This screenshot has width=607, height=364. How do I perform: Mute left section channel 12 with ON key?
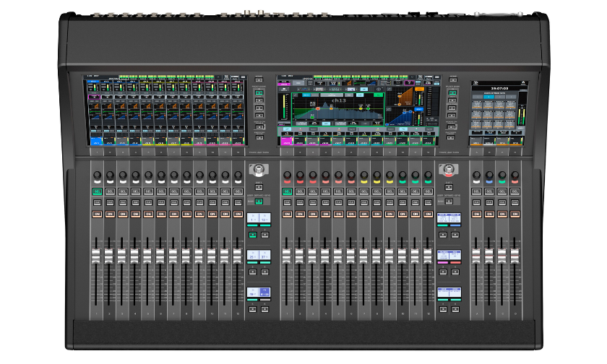(238, 214)
